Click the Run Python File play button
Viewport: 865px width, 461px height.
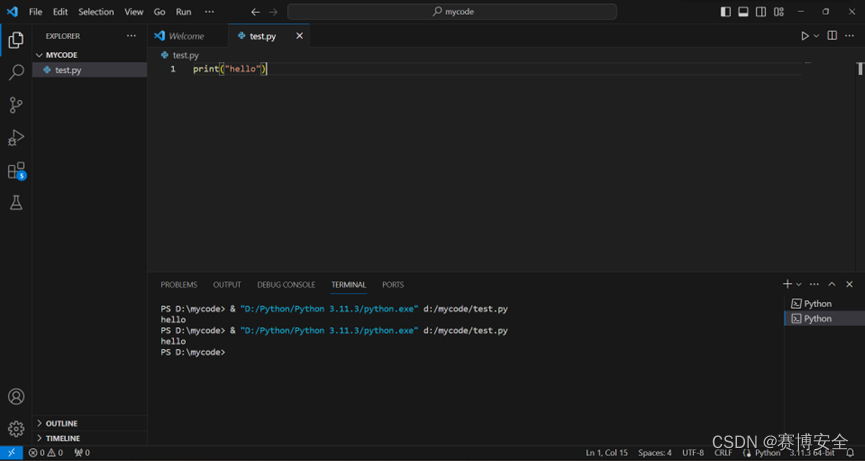pos(805,36)
